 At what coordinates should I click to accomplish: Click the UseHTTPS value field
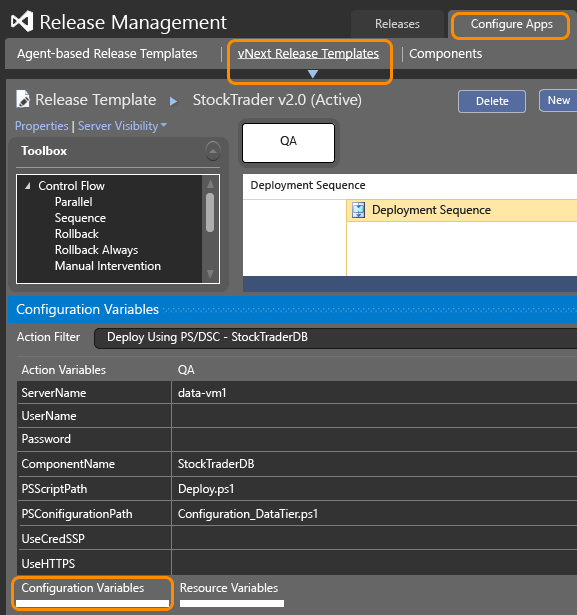374,563
